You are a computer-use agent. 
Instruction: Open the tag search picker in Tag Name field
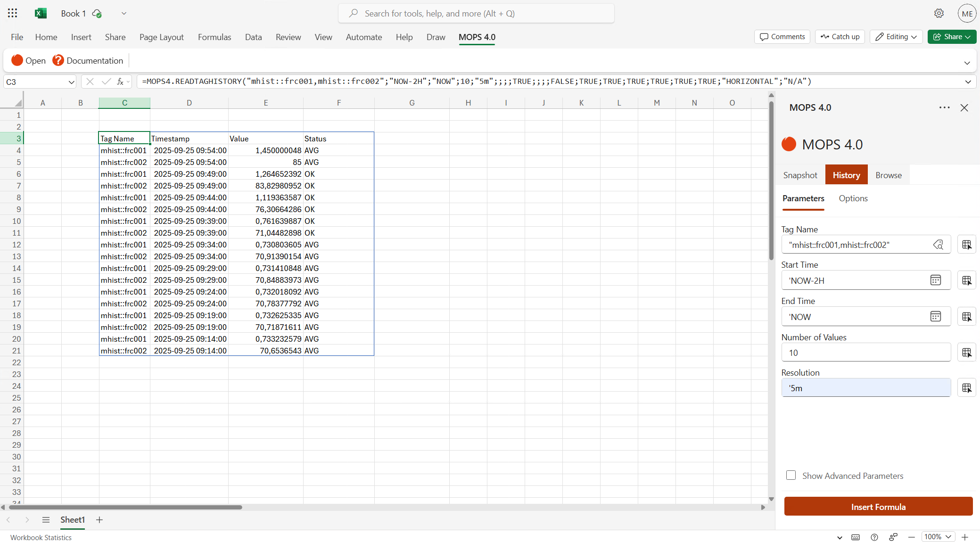pyautogui.click(x=938, y=244)
